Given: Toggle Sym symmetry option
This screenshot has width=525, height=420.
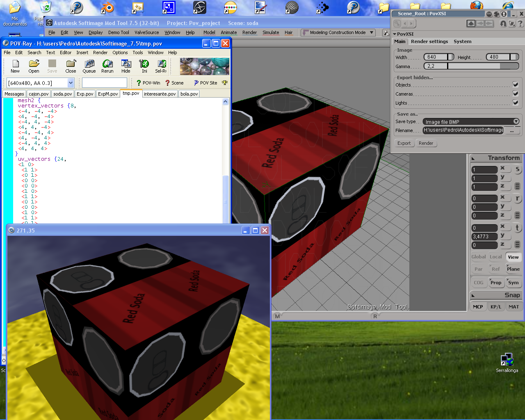Looking at the screenshot, I should [x=513, y=283].
